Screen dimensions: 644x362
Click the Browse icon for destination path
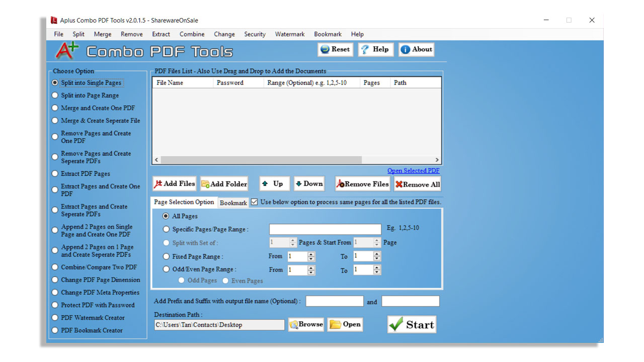(x=293, y=324)
